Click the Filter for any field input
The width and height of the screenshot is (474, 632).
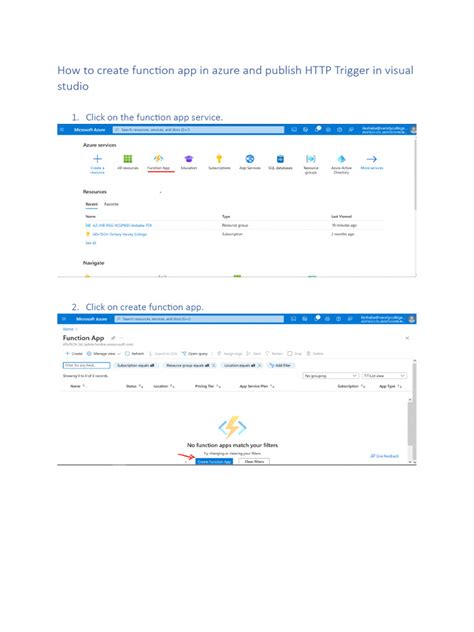pos(86,365)
